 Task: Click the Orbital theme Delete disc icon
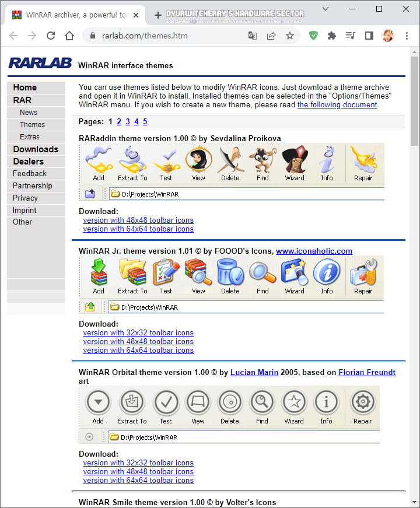(x=230, y=402)
